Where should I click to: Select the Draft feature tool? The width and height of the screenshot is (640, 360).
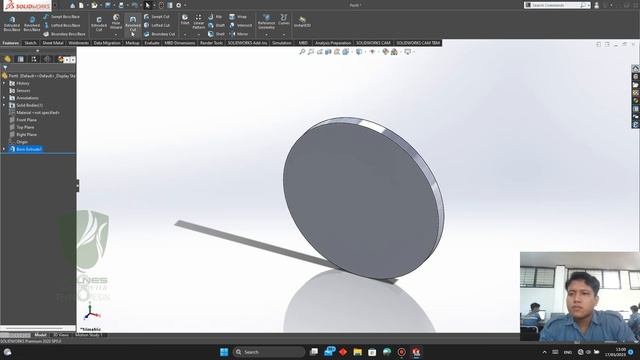point(216,25)
